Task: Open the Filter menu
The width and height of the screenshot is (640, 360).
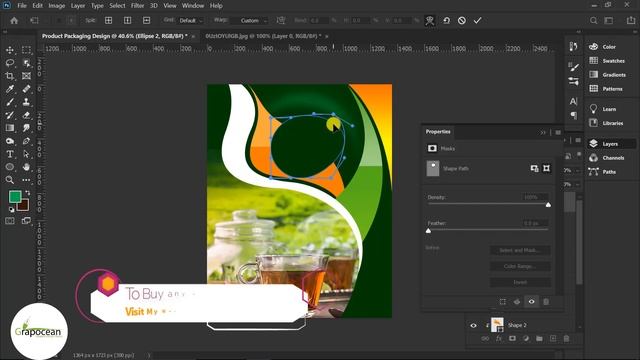Action: point(138,6)
